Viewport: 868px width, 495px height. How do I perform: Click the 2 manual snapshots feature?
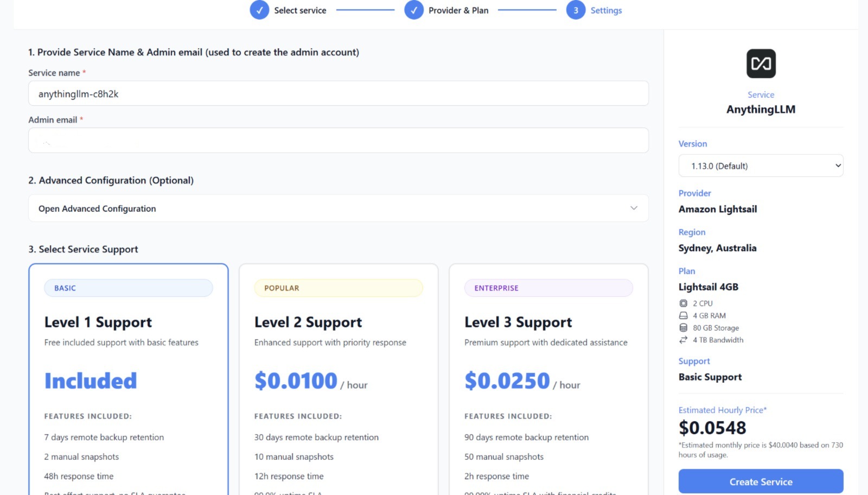81,457
